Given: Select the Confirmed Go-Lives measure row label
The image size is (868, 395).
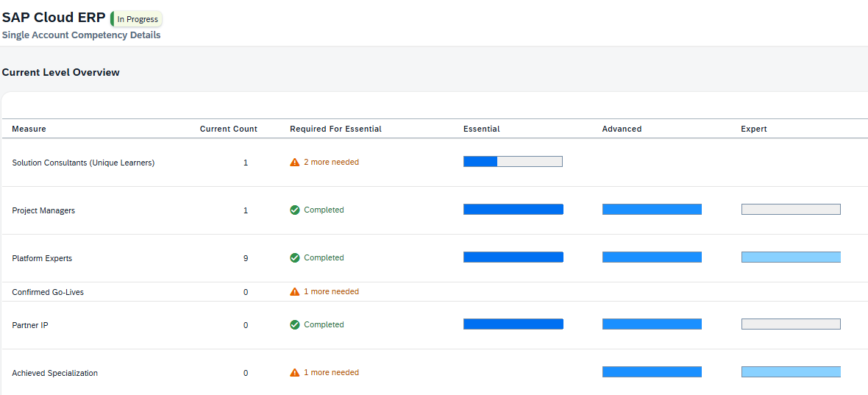Looking at the screenshot, I should [48, 292].
